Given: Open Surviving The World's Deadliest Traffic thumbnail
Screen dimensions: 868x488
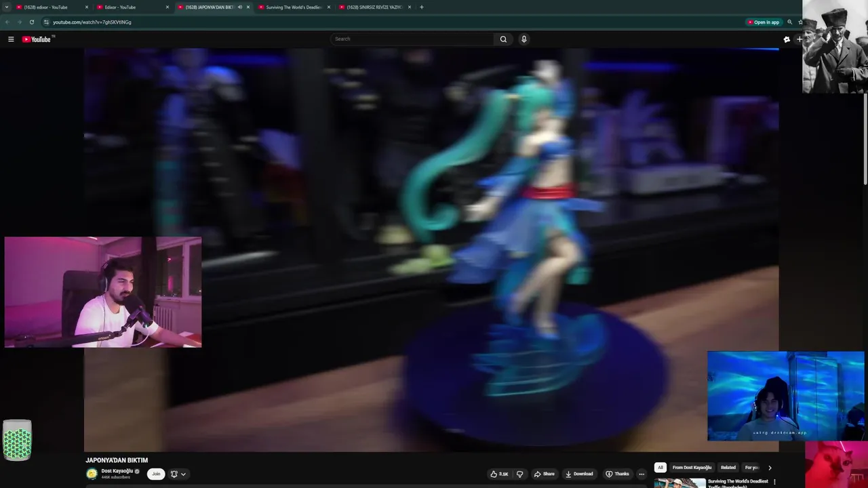Looking at the screenshot, I should tap(679, 483).
